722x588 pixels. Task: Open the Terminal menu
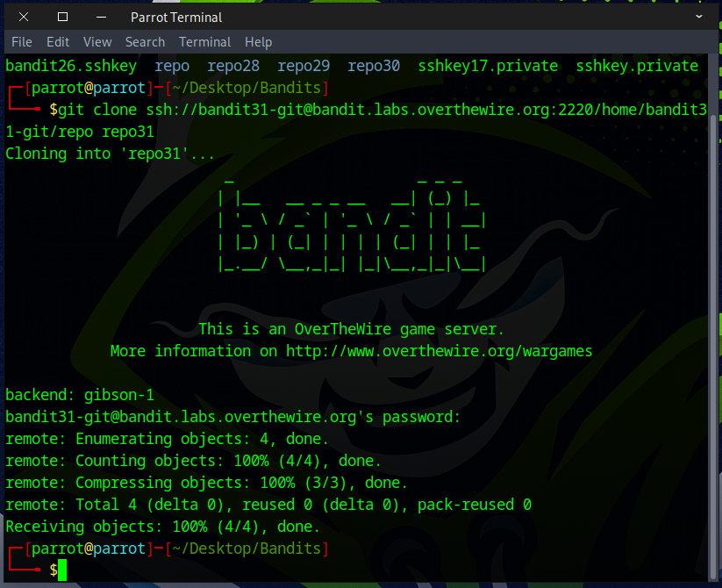(x=204, y=42)
